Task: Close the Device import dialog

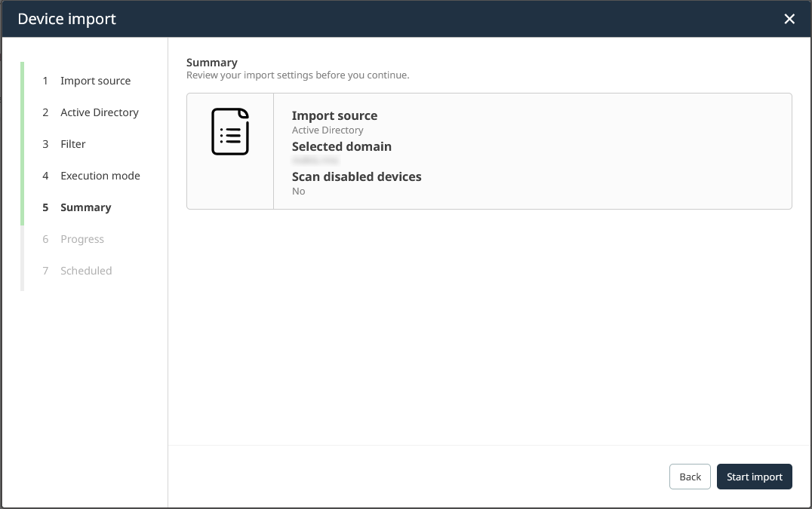Action: tap(789, 18)
